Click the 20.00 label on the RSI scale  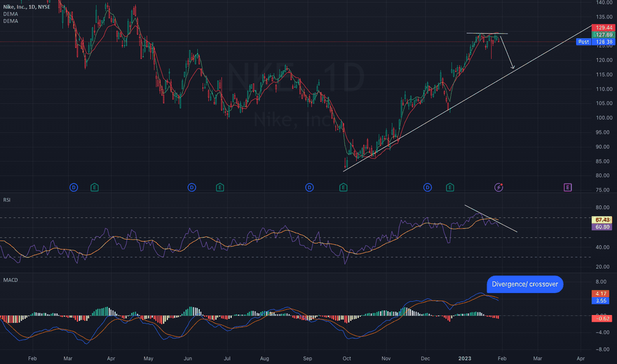click(602, 267)
